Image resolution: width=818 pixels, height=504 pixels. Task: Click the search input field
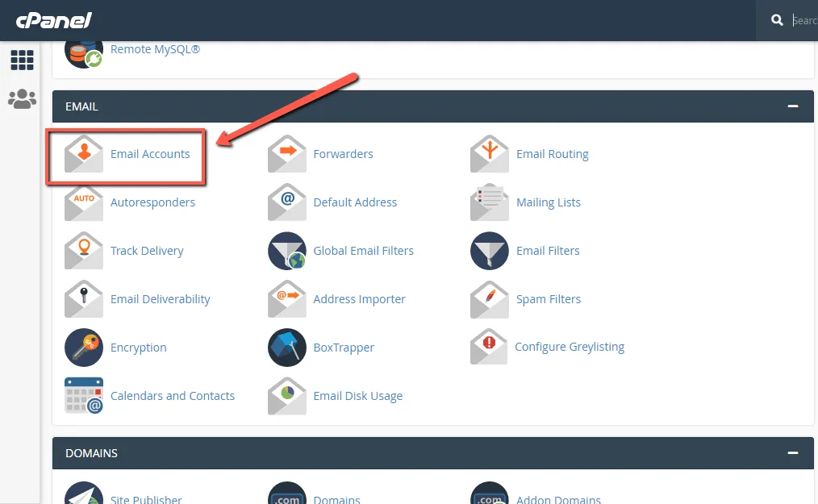[x=804, y=20]
